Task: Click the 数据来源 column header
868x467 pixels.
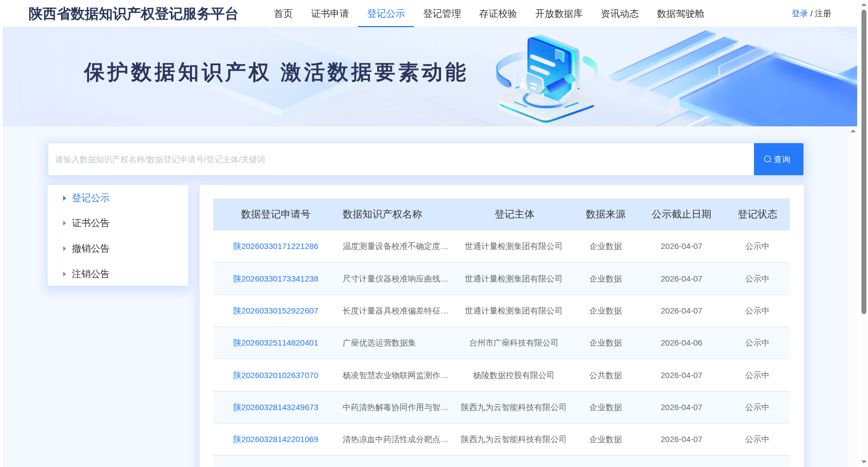Action: click(x=605, y=214)
